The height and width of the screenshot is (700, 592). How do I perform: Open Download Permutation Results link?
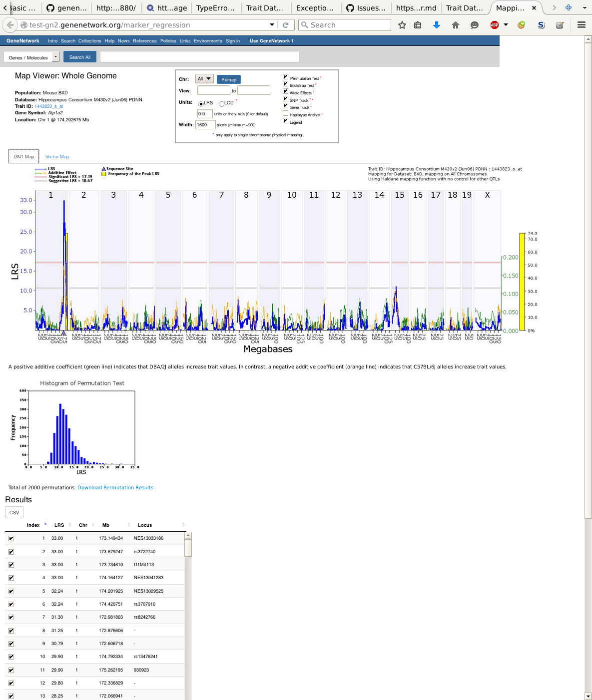(115, 488)
